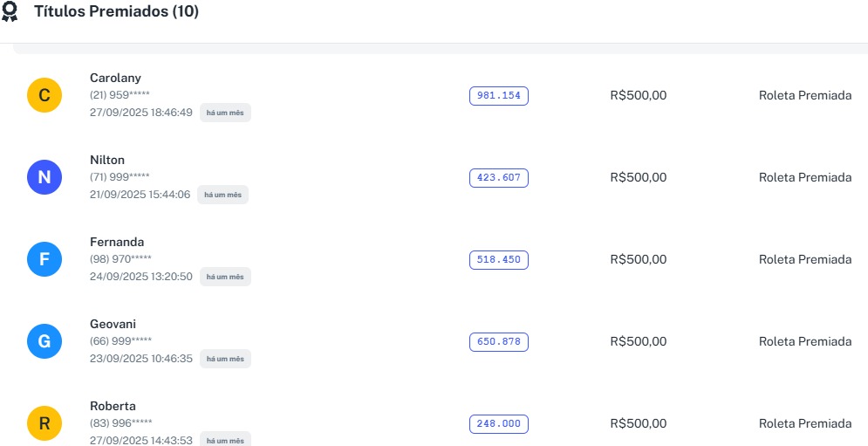The width and height of the screenshot is (868, 446).
Task: Click the R$500,00 prize in Geovani's row
Action: coord(638,342)
